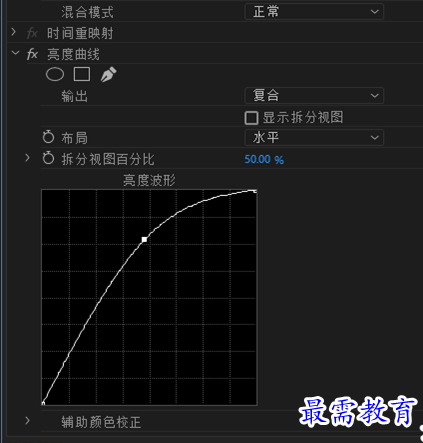The width and height of the screenshot is (423, 443).
Task: Create an ellipse mask for 亮度曲线
Action: pyautogui.click(x=55, y=74)
